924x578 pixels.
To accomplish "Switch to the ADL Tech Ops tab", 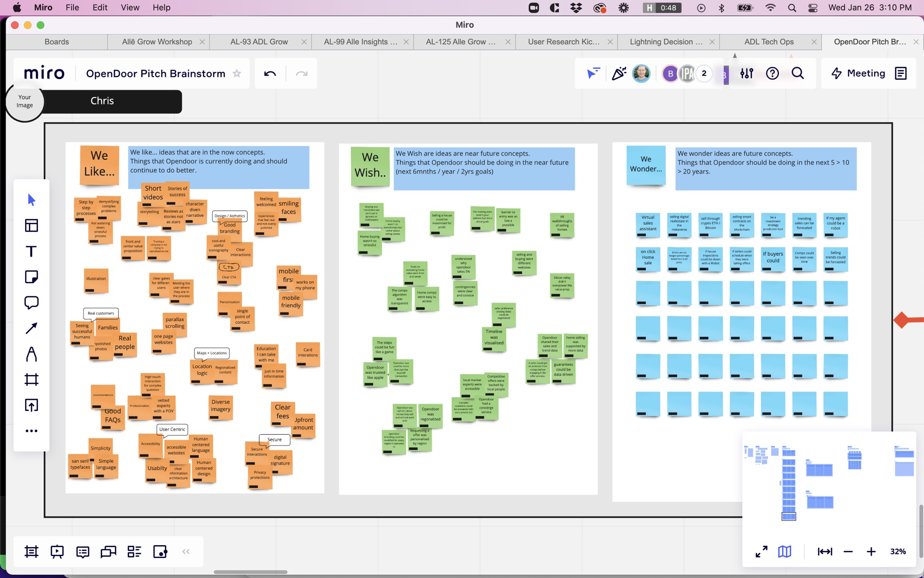I will pyautogui.click(x=769, y=42).
